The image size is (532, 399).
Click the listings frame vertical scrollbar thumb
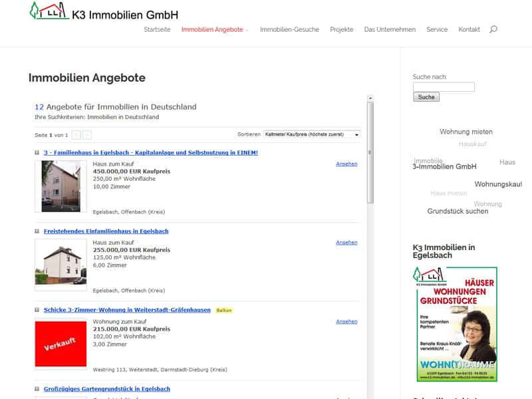tap(370, 153)
